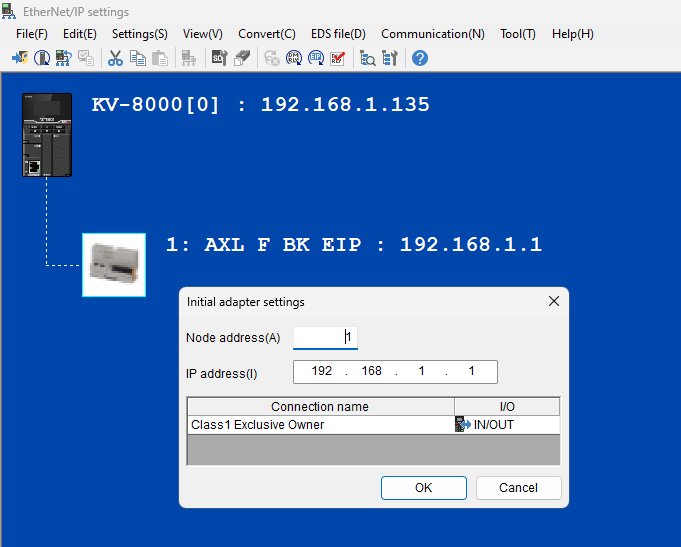The height and width of the screenshot is (547, 681).
Task: Click the greyed unit network icon
Action: (x=189, y=58)
